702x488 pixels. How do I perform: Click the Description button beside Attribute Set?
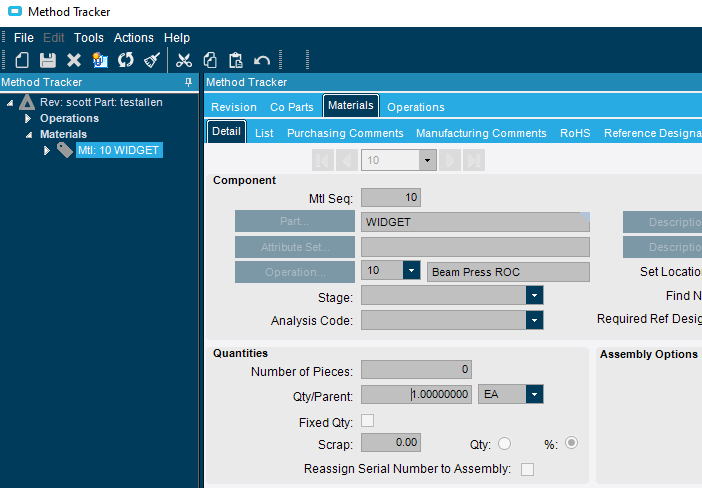[663, 247]
